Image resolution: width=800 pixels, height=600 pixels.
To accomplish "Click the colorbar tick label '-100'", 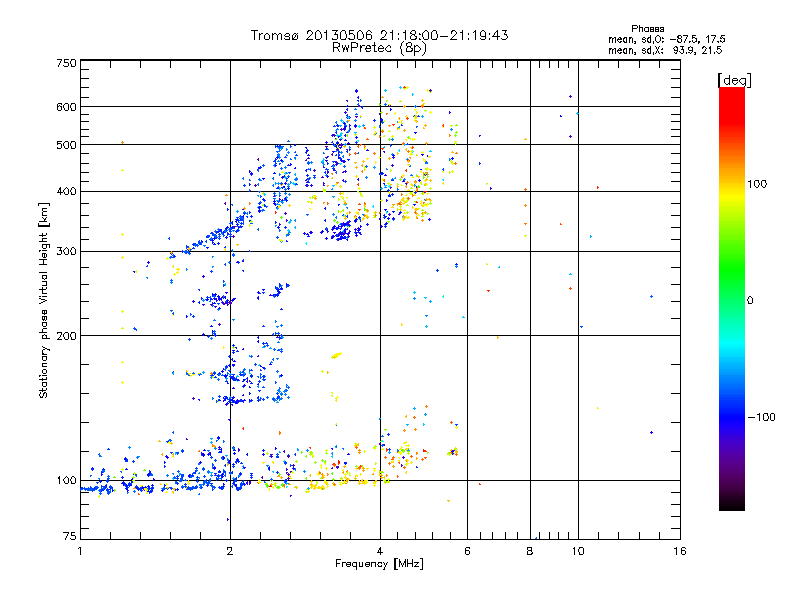I will click(761, 417).
